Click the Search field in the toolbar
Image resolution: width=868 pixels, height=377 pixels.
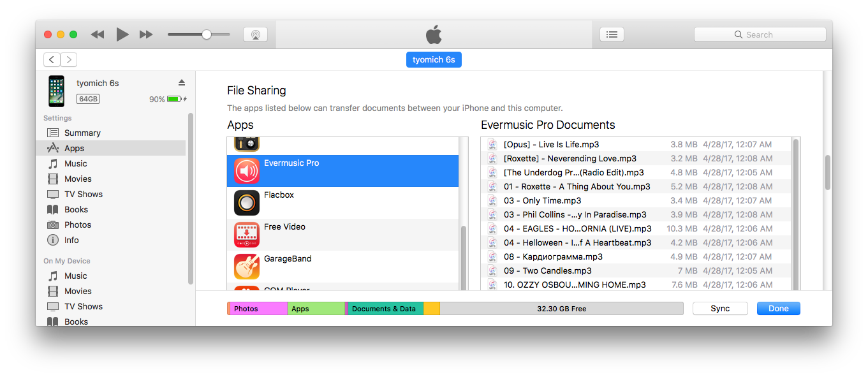coord(760,34)
